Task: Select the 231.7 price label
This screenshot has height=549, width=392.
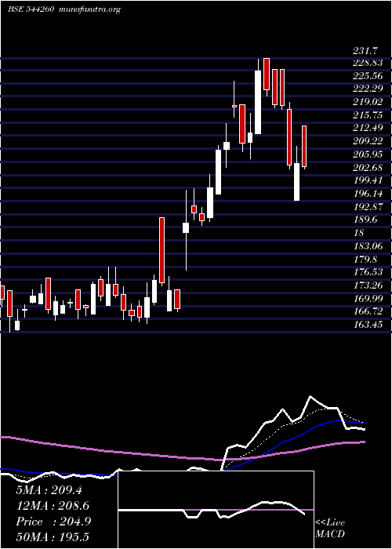Action: click(x=365, y=51)
